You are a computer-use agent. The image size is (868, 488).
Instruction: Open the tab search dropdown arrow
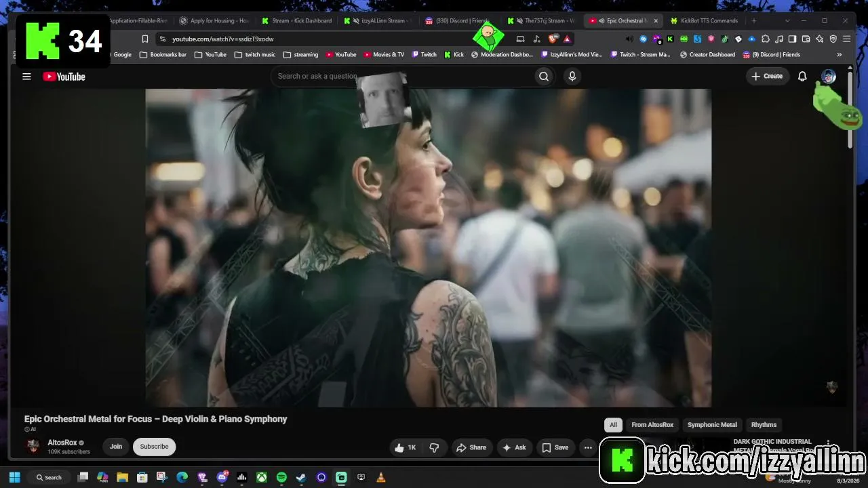pos(787,21)
